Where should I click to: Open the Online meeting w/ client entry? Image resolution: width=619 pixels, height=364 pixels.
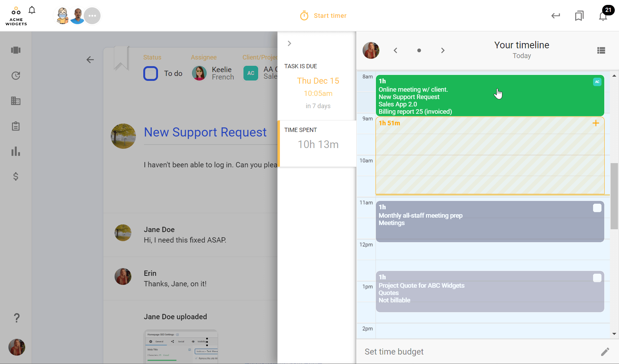490,96
